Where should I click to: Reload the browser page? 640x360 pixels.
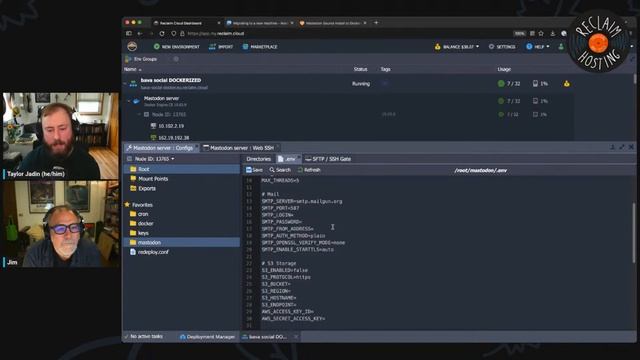coord(162,33)
